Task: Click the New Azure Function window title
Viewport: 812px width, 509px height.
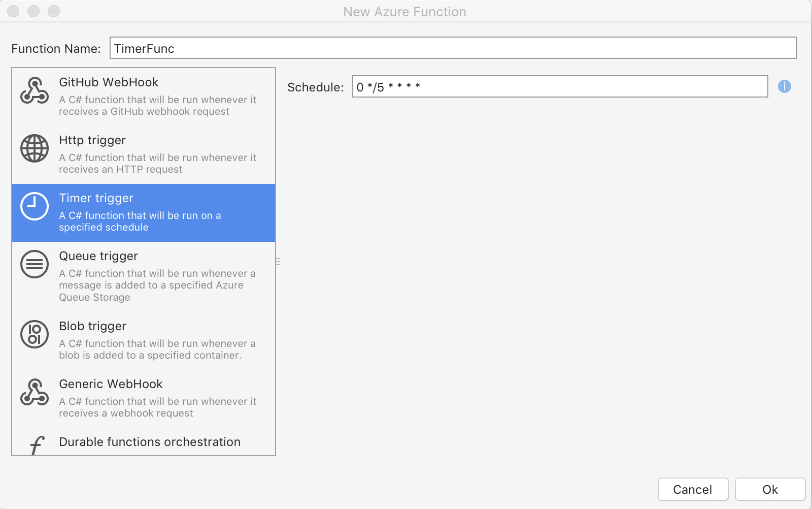Action: pos(404,12)
